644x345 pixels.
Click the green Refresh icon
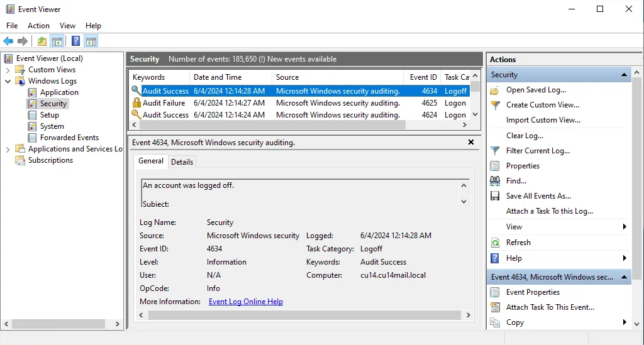pos(496,243)
